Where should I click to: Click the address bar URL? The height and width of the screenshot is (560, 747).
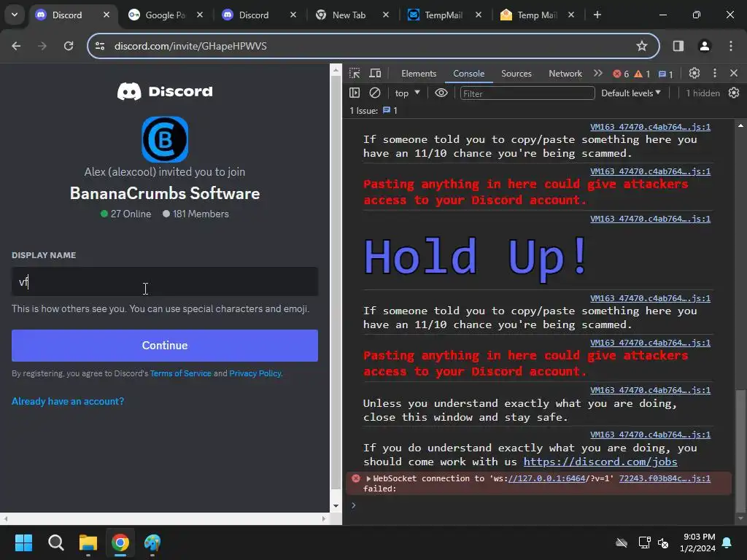coord(190,46)
